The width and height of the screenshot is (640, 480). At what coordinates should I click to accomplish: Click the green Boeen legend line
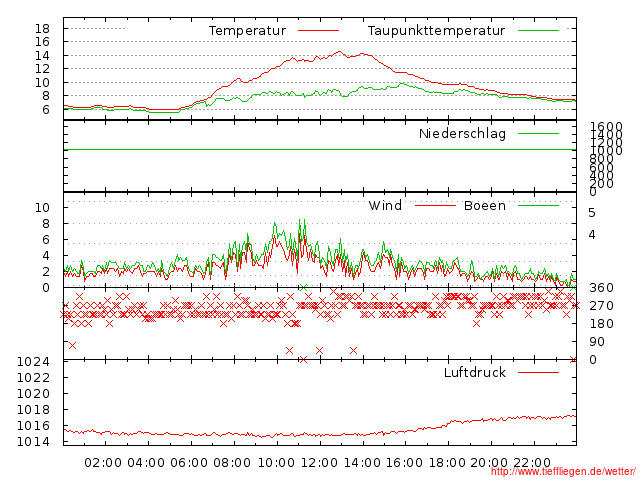tap(538, 205)
